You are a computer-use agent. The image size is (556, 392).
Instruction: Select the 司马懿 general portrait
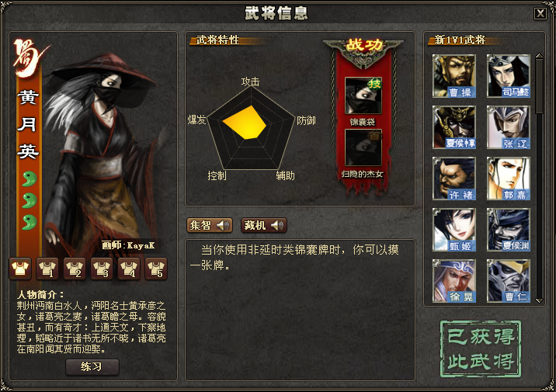509,76
